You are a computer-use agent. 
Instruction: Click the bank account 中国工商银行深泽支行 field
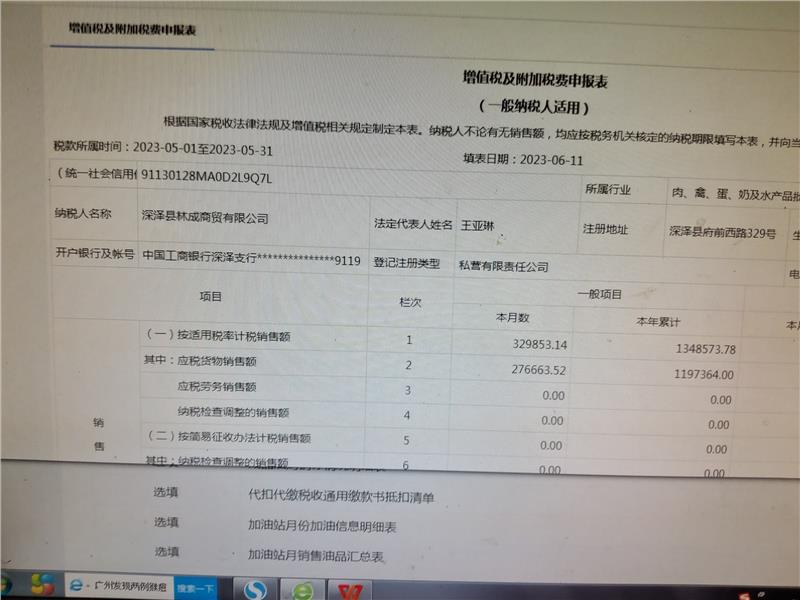click(250, 257)
